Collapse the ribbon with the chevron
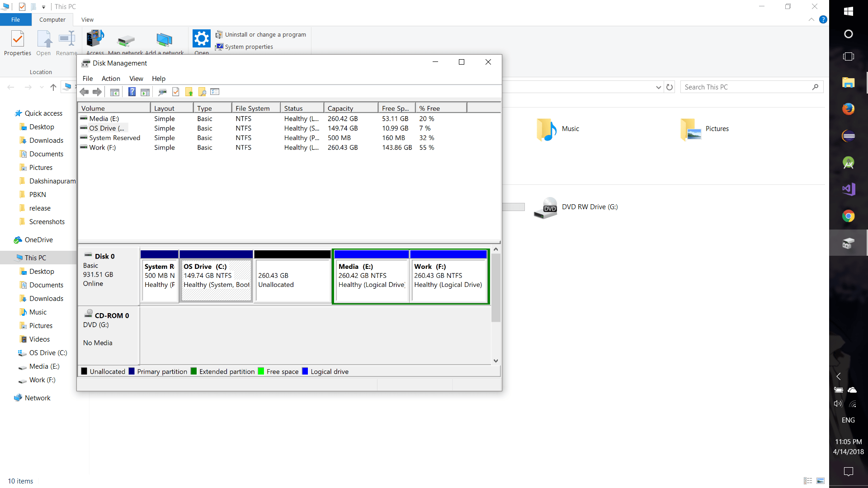This screenshot has width=868, height=488. pyautogui.click(x=811, y=20)
